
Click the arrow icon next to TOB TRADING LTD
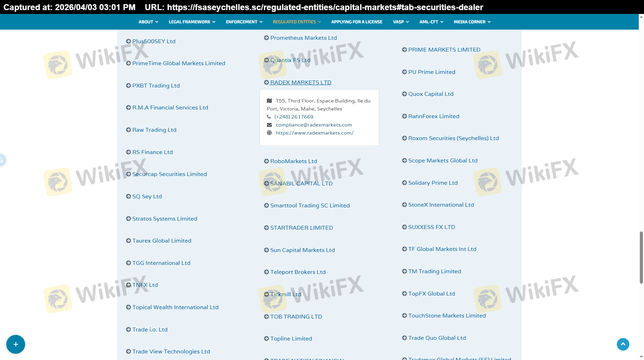tap(266, 316)
